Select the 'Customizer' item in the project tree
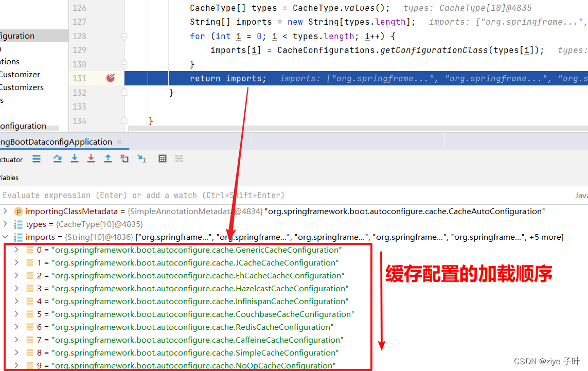This screenshot has height=371, width=588. 20,74
